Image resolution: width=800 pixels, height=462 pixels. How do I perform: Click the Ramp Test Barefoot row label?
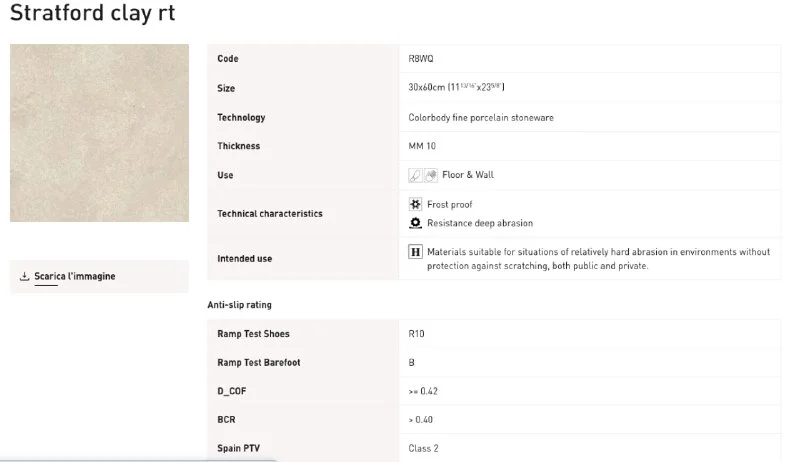258,362
